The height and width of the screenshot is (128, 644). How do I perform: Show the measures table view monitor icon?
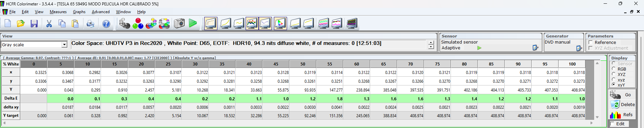tap(211, 24)
